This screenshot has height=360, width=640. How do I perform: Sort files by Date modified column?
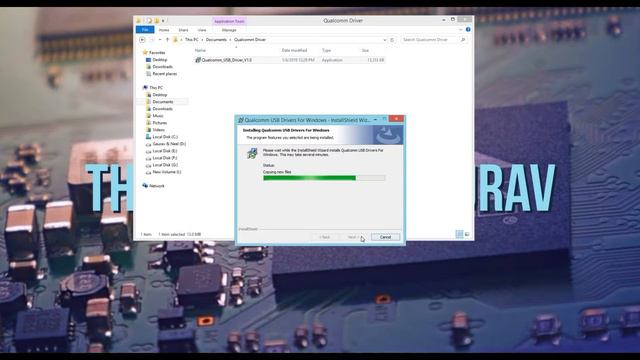coord(294,50)
